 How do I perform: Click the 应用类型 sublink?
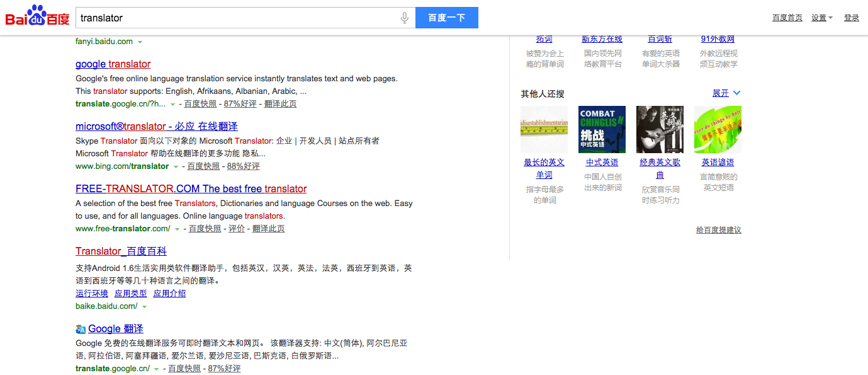point(130,293)
